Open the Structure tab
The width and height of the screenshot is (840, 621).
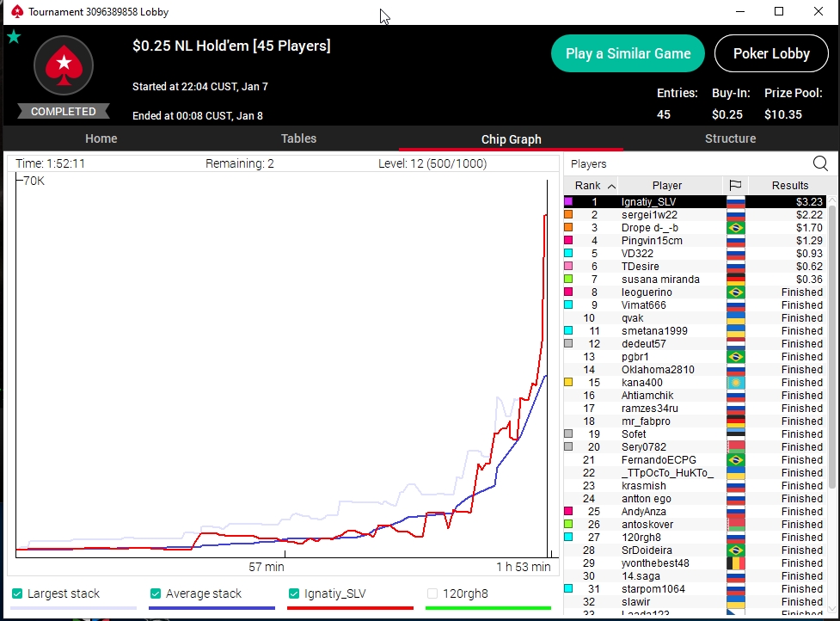pos(730,138)
